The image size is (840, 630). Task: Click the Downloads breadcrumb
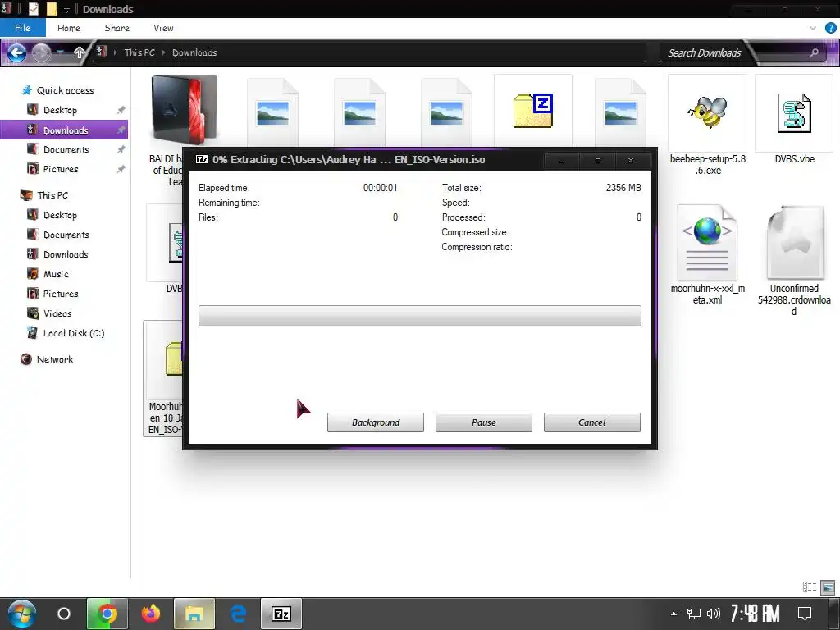pyautogui.click(x=194, y=52)
